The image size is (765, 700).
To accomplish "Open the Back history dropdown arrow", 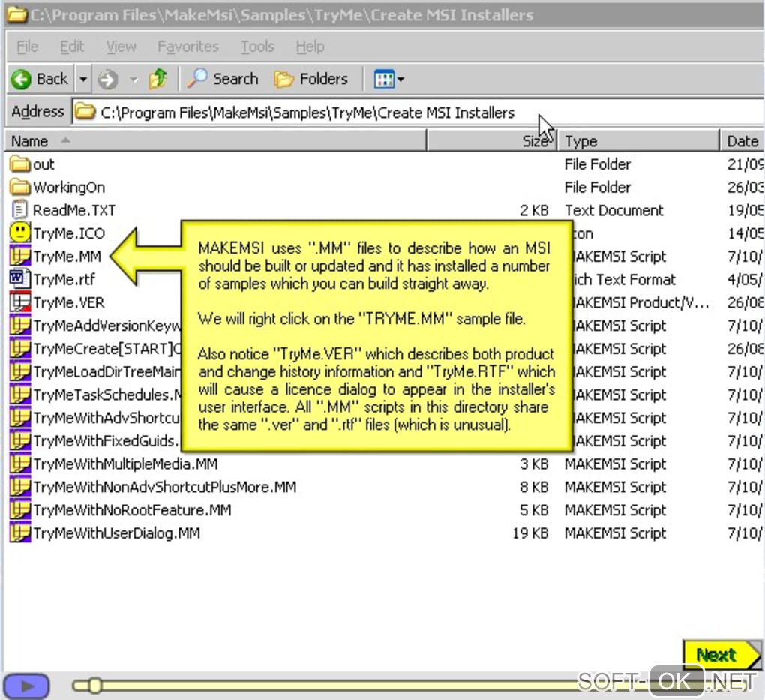I will [83, 79].
